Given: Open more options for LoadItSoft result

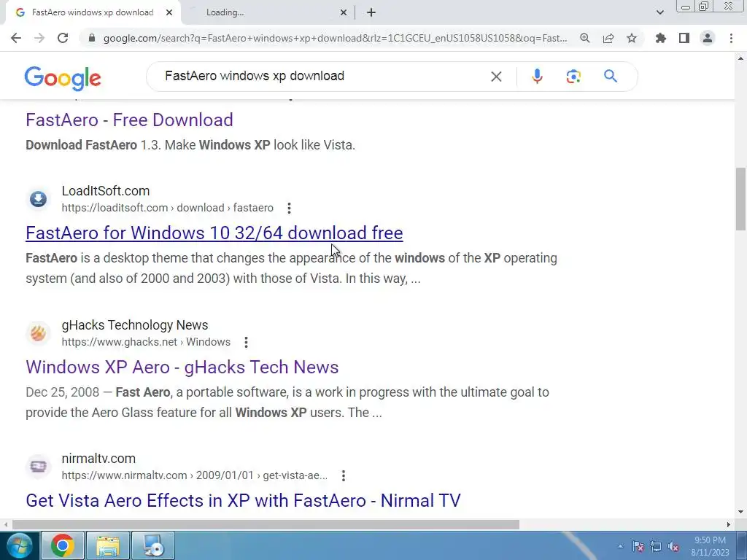Looking at the screenshot, I should (x=289, y=208).
